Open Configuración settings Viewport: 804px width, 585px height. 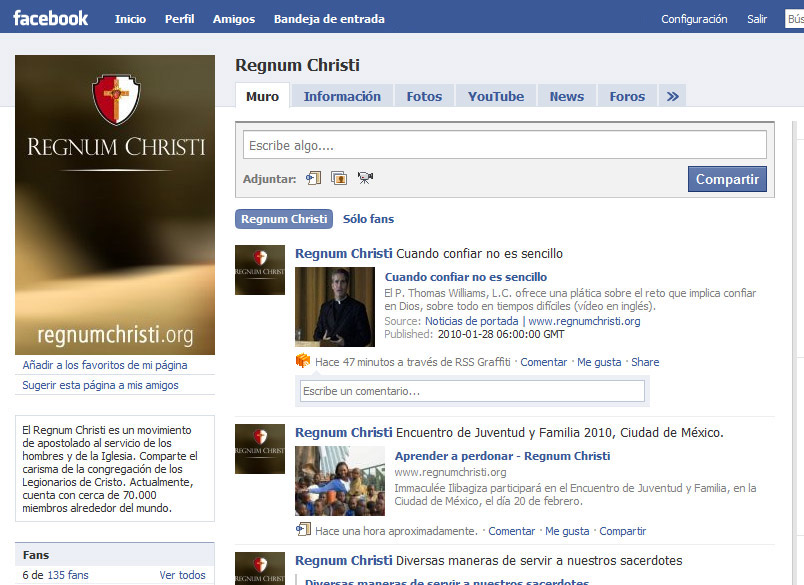click(694, 19)
